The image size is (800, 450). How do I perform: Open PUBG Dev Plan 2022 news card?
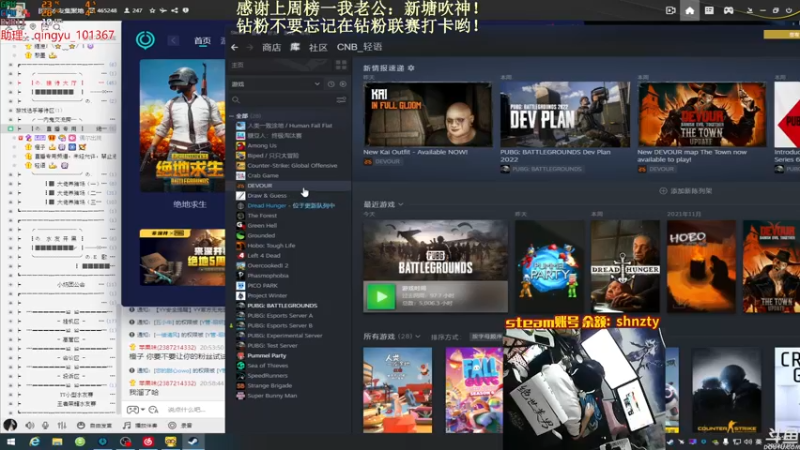pos(565,114)
